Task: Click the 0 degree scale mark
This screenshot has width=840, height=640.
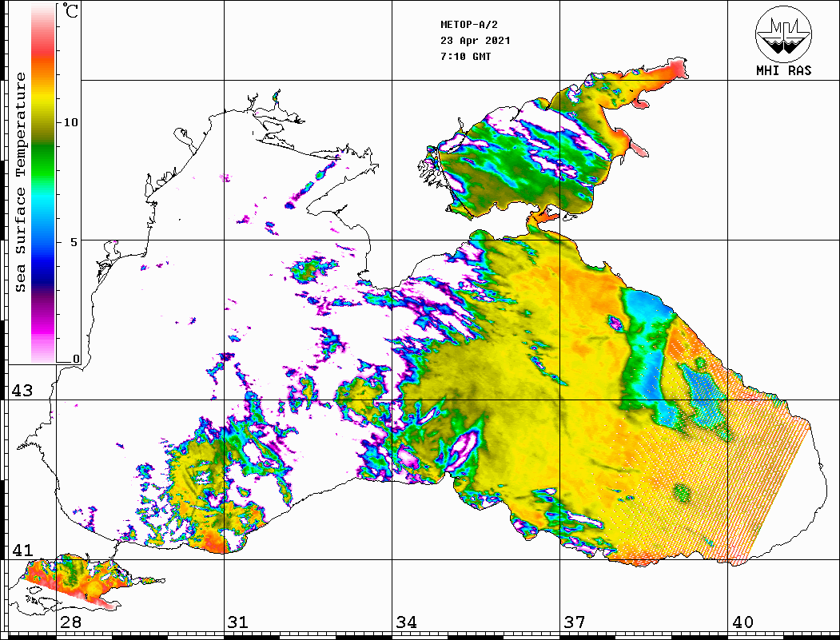Action: [76, 359]
